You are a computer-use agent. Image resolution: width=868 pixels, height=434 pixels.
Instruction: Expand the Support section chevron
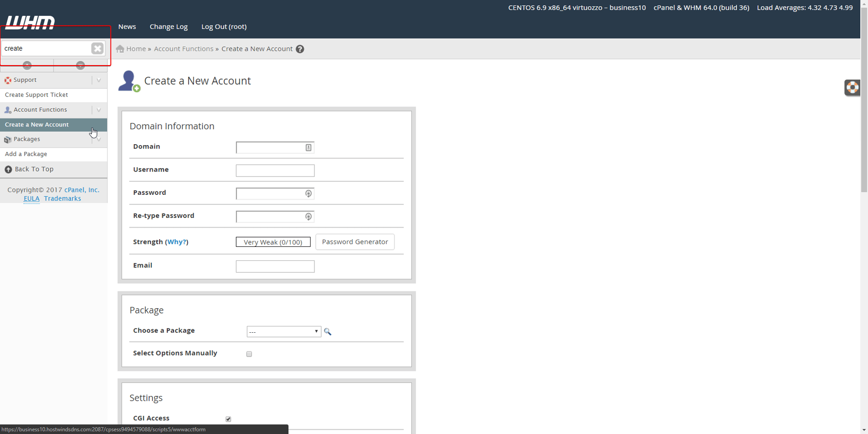pyautogui.click(x=99, y=80)
